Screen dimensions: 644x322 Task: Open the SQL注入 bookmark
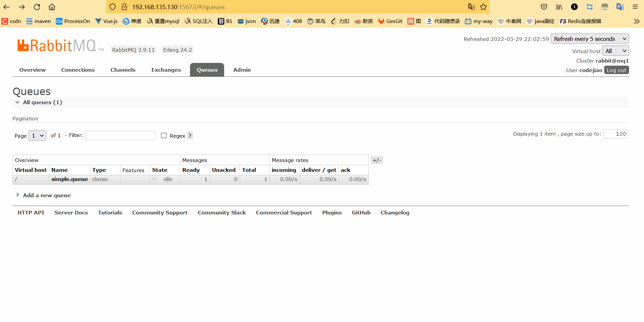198,21
